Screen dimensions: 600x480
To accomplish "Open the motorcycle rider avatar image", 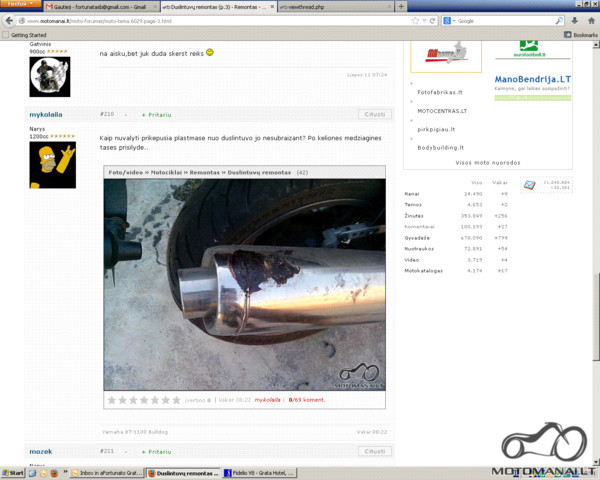I will pos(50,77).
